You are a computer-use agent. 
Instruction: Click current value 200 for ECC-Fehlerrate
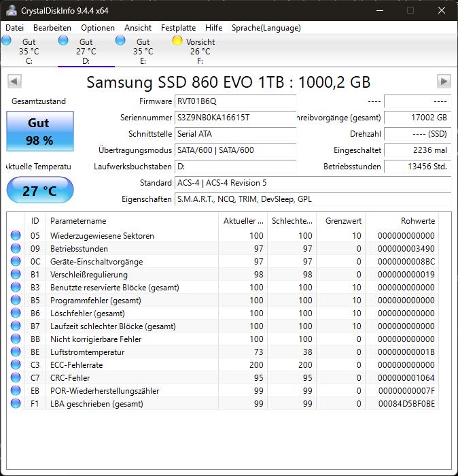(x=256, y=365)
